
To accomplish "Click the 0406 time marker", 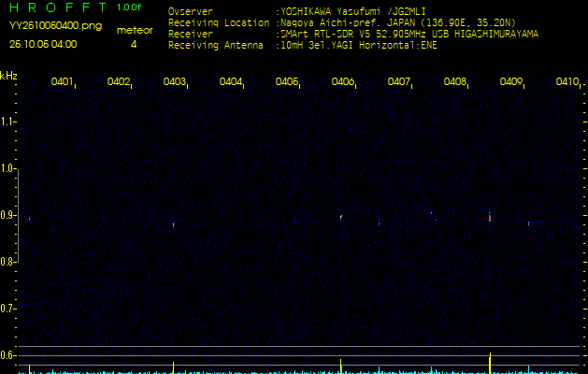I will coord(343,81).
